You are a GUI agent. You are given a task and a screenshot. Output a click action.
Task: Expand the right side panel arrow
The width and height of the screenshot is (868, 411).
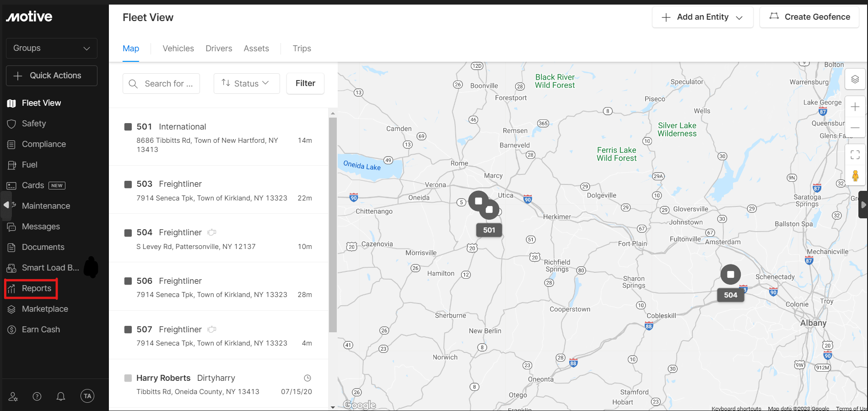863,205
